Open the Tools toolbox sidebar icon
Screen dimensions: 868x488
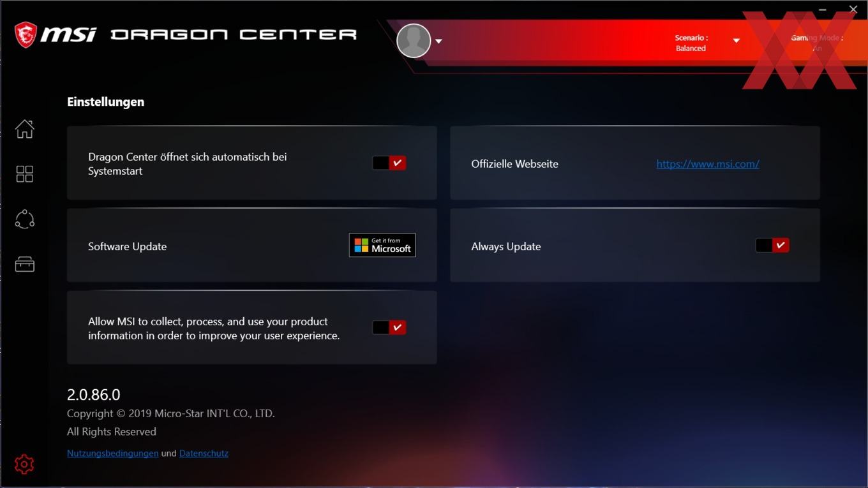click(25, 264)
